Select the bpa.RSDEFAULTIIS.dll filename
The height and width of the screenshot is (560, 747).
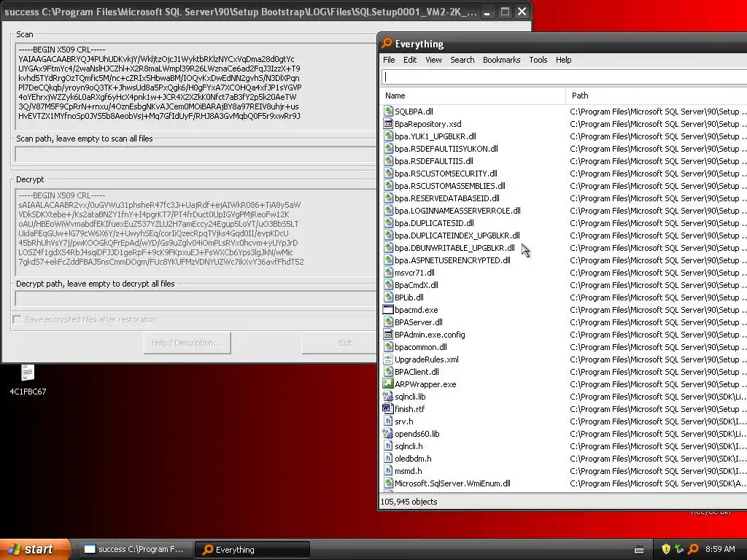tap(433, 161)
